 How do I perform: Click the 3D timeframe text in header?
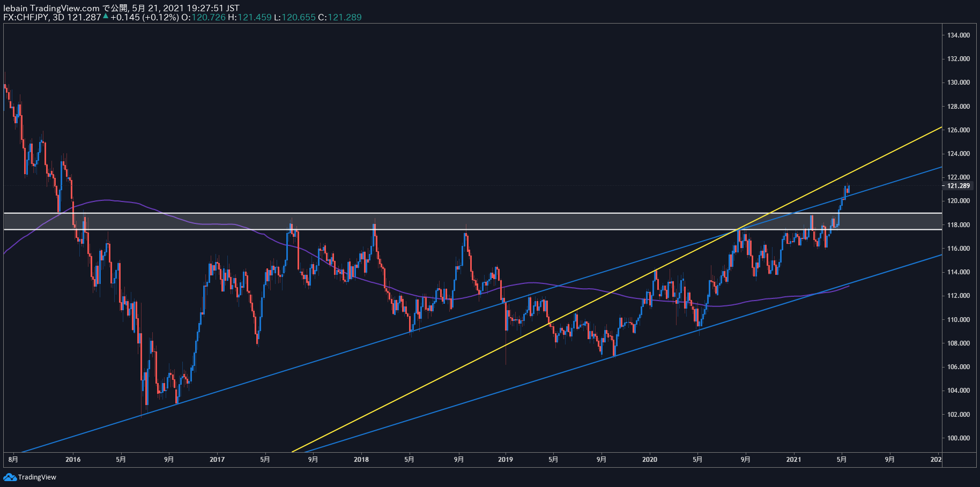point(58,17)
